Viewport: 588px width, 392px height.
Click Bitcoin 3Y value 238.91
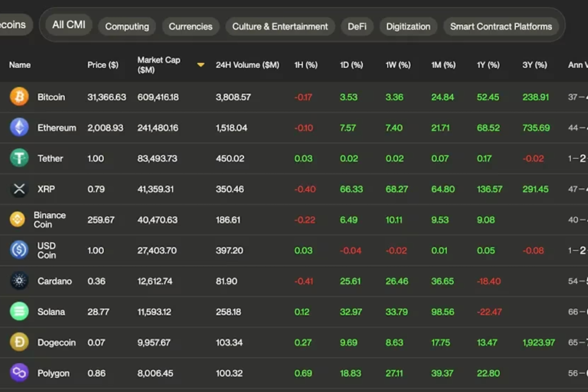(535, 97)
